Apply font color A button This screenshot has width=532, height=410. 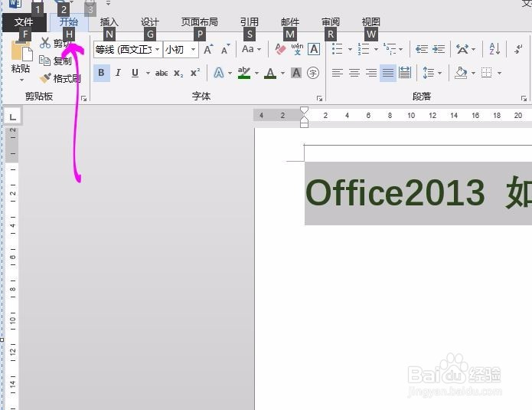click(270, 73)
